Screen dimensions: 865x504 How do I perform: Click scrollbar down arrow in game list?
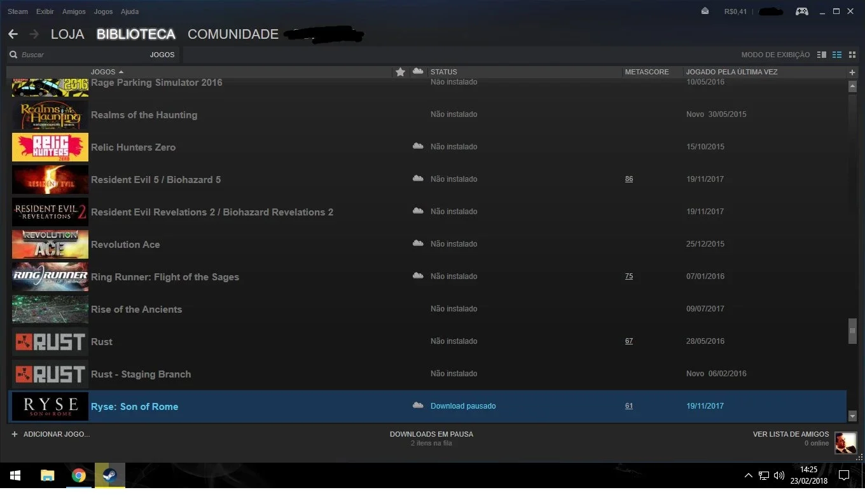click(x=853, y=416)
